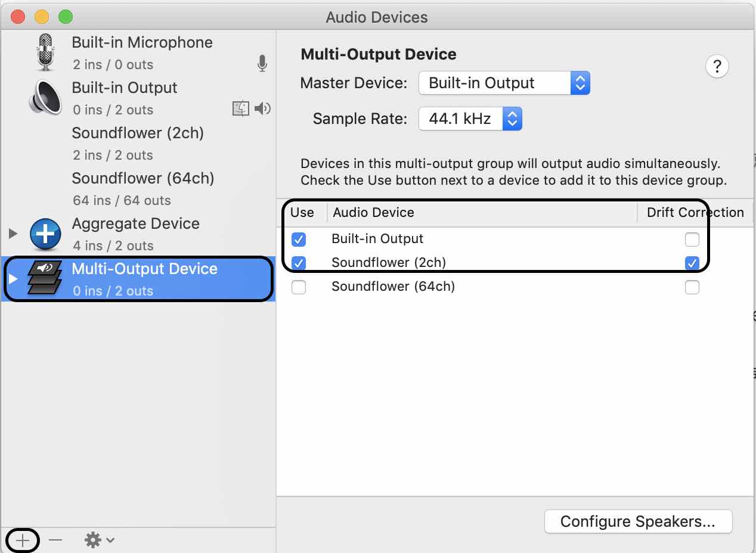The height and width of the screenshot is (553, 756).
Task: Click the Multi-Output Device heading text
Action: pyautogui.click(x=379, y=54)
